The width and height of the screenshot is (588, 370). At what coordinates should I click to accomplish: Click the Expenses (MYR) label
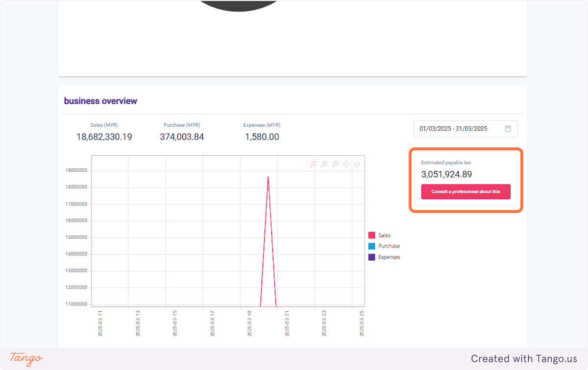262,125
